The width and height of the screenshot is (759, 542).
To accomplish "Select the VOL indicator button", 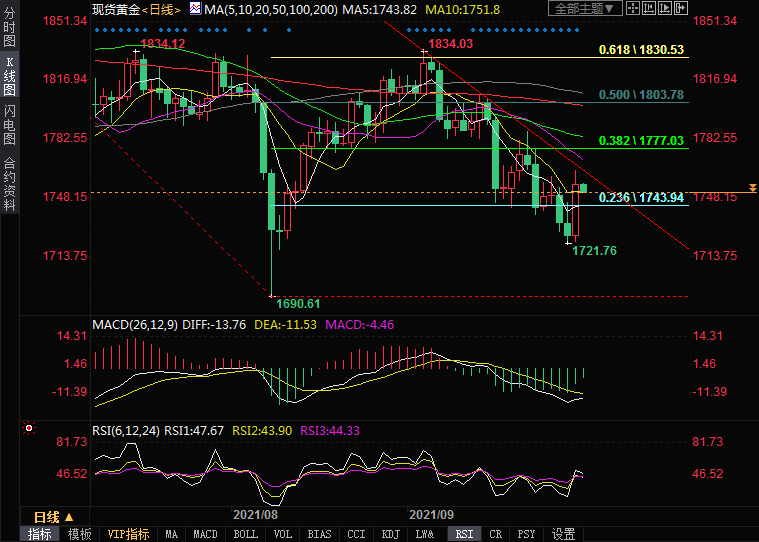I will click(283, 534).
